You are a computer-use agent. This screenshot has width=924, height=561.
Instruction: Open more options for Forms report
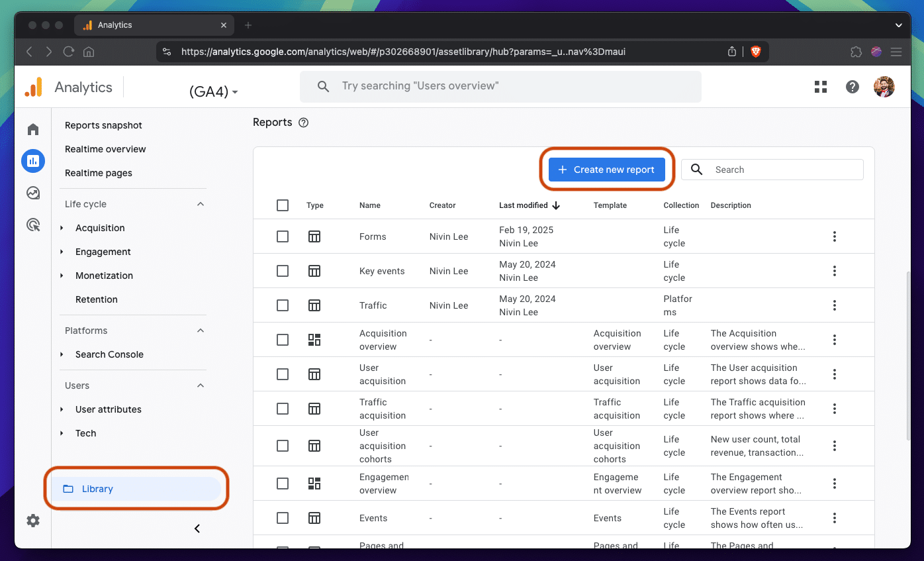pyautogui.click(x=835, y=236)
